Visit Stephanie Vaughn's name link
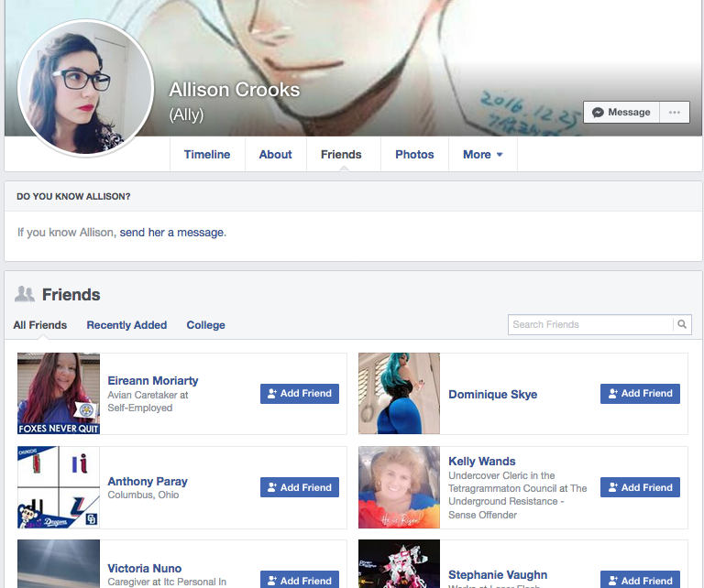 (x=498, y=574)
